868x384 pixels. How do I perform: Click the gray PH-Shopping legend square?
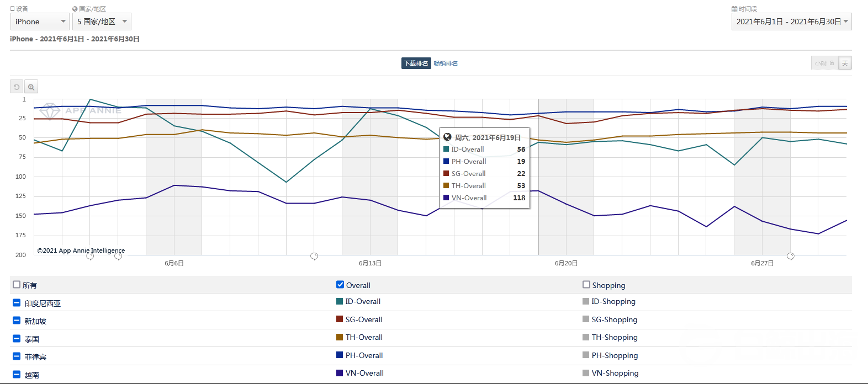point(586,355)
